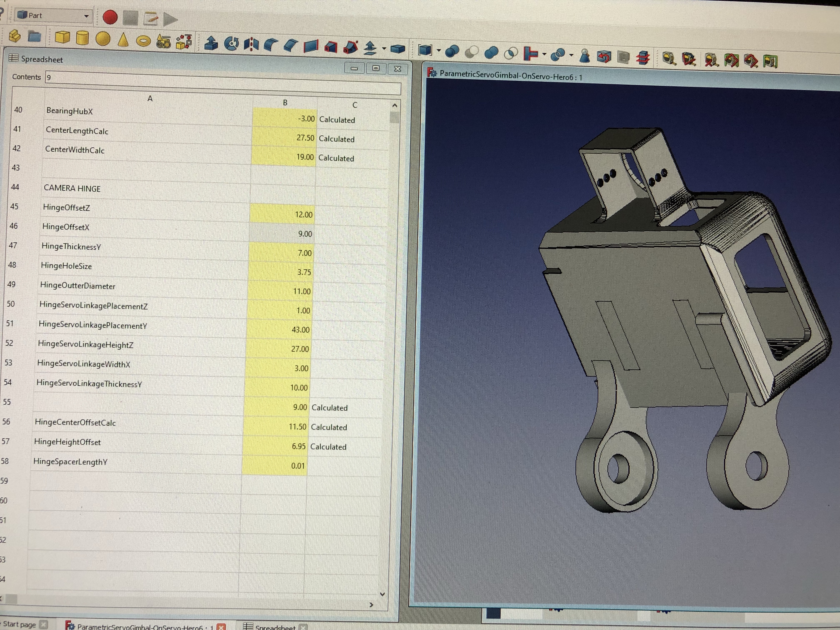Switch to the Start page tab
The image size is (840, 630).
click(20, 624)
